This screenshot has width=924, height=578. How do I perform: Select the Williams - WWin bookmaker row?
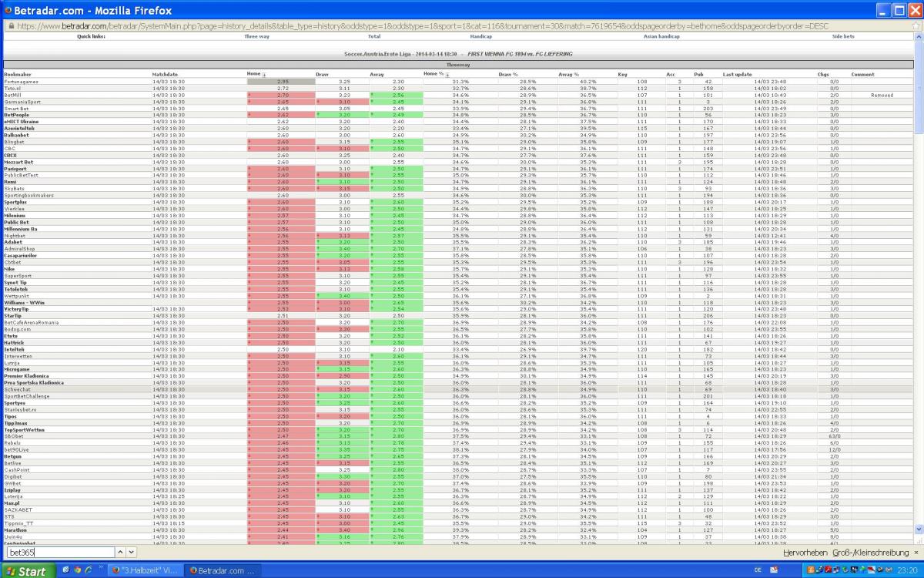[x=458, y=303]
